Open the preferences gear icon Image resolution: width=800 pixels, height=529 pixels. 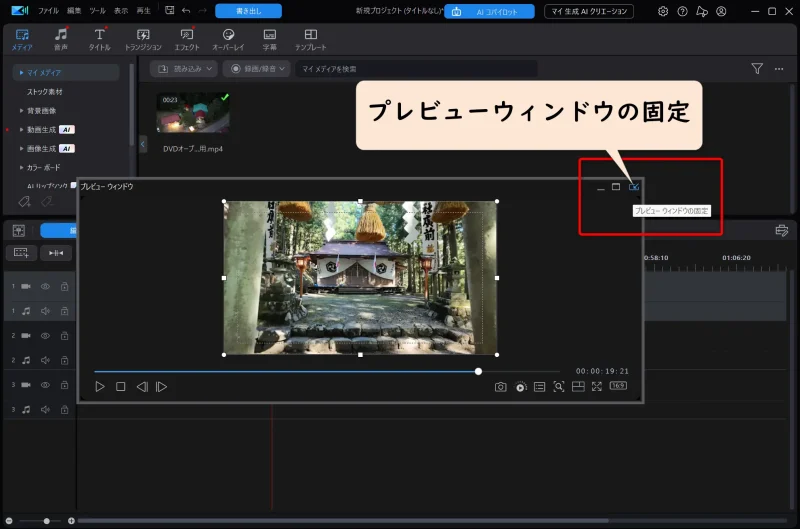pos(663,11)
